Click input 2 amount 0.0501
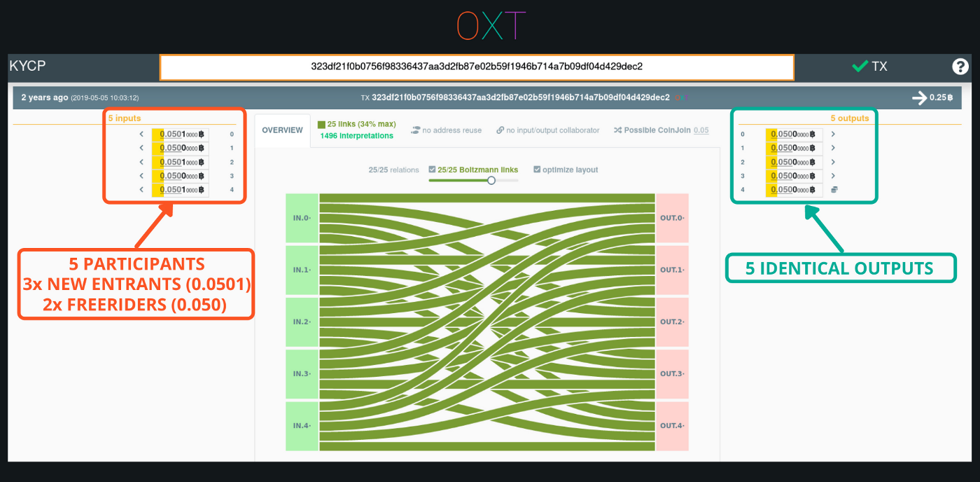The height and width of the screenshot is (482, 980). tap(181, 162)
